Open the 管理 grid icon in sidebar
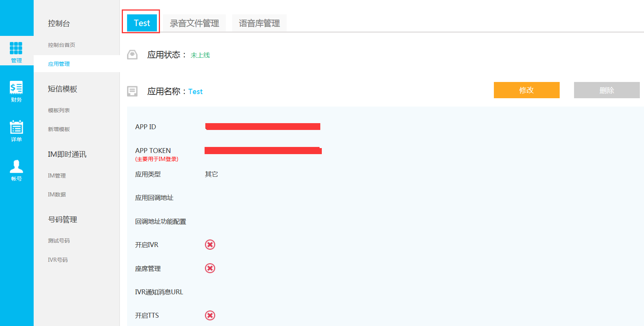 coord(16,48)
